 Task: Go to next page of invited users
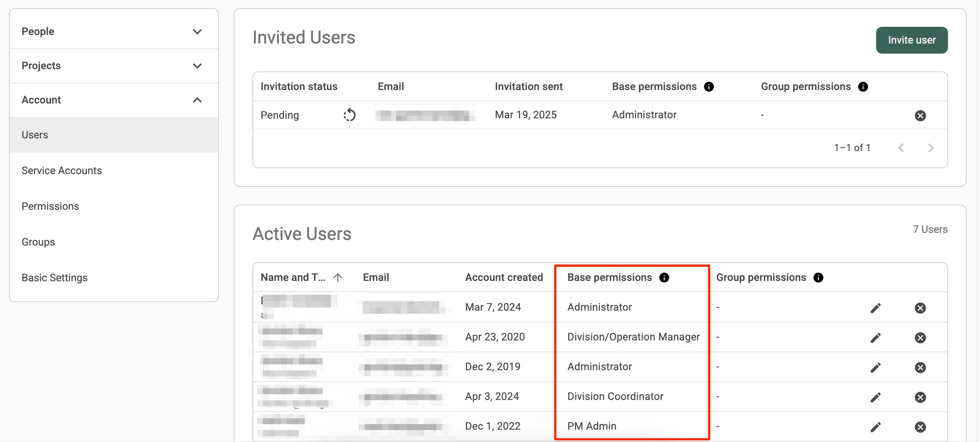point(930,147)
